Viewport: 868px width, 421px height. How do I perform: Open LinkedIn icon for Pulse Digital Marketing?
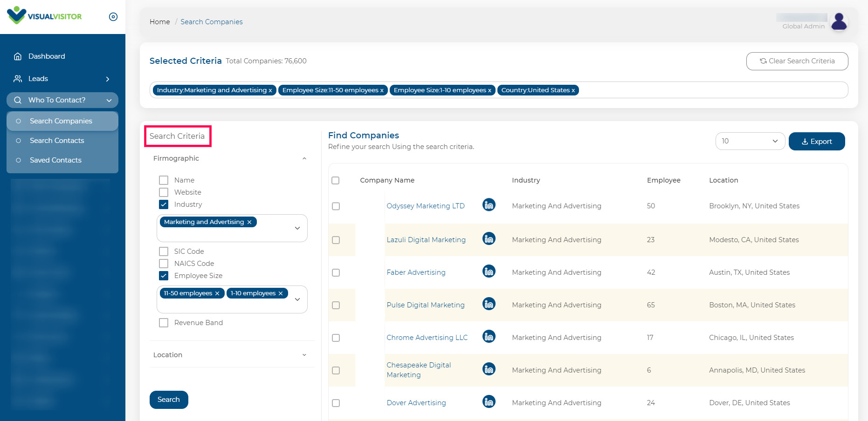coord(489,304)
